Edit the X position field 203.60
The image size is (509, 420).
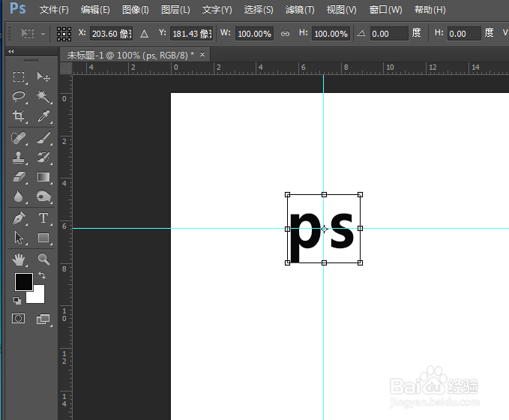(111, 34)
